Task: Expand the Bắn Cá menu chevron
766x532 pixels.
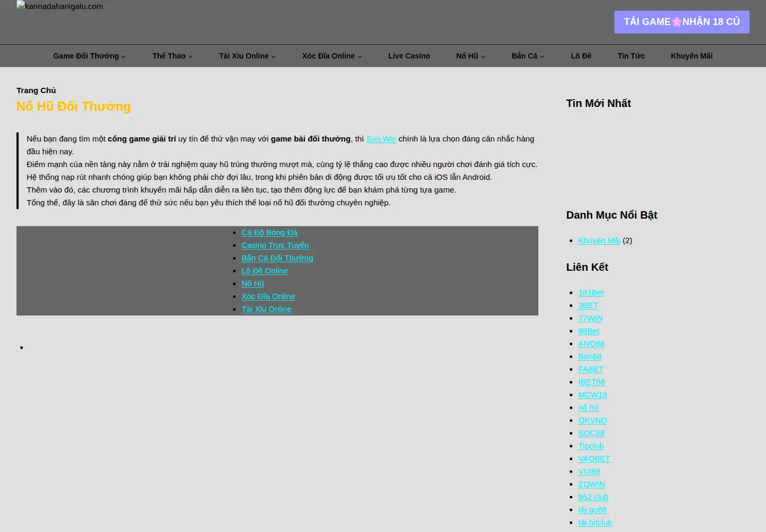Action: pyautogui.click(x=542, y=56)
